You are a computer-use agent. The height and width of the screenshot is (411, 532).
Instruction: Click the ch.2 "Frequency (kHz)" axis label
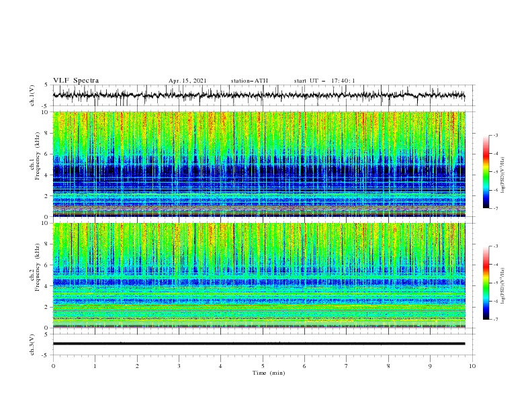point(38,267)
